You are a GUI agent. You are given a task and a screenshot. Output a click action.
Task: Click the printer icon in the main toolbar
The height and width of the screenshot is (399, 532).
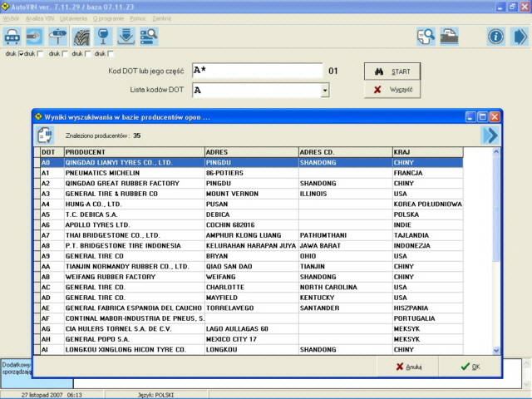[449, 37]
